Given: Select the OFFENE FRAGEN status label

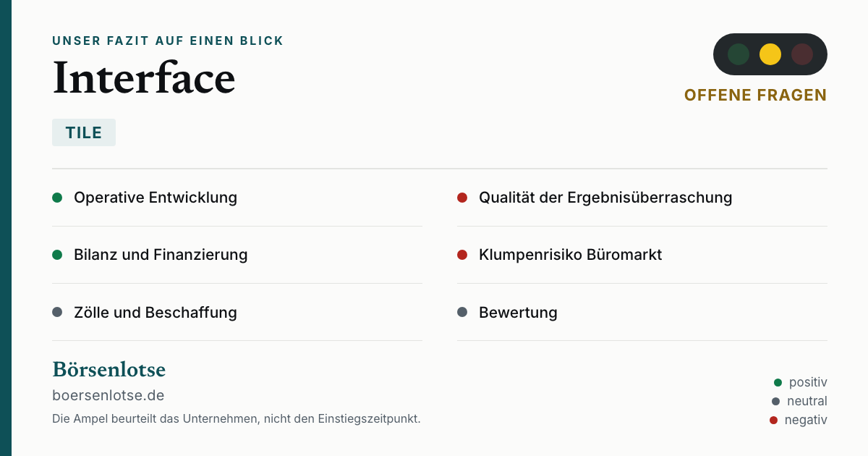Looking at the screenshot, I should [755, 95].
